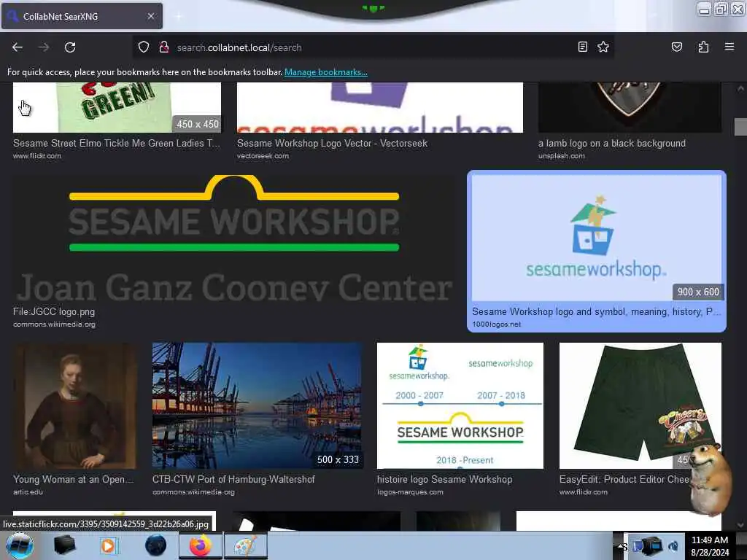Open the Windows Start orb

tap(20, 545)
